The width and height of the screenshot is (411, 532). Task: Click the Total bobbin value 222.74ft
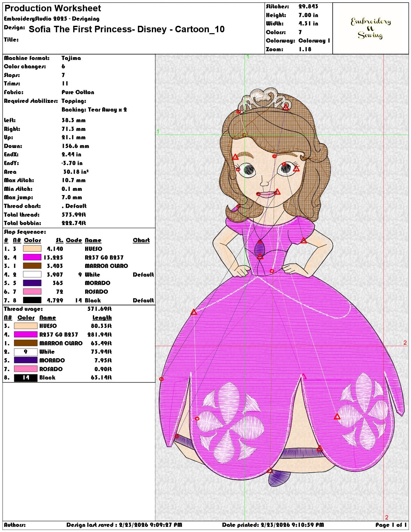point(74,223)
